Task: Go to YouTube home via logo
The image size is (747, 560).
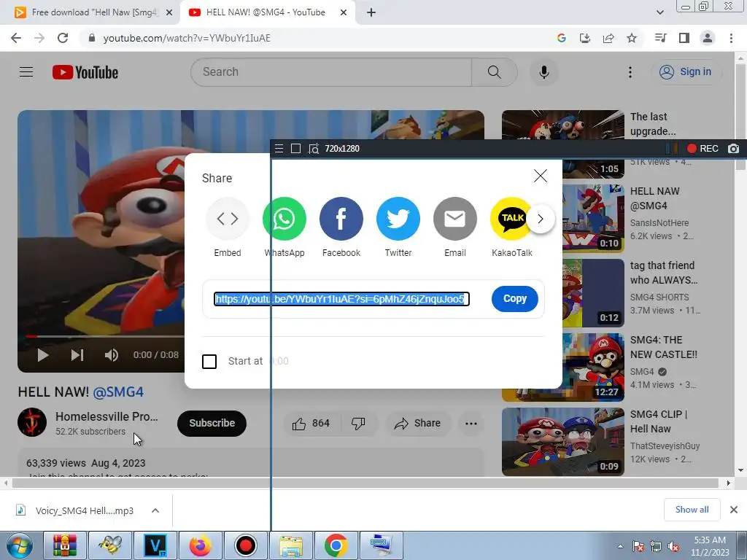Action: (85, 72)
